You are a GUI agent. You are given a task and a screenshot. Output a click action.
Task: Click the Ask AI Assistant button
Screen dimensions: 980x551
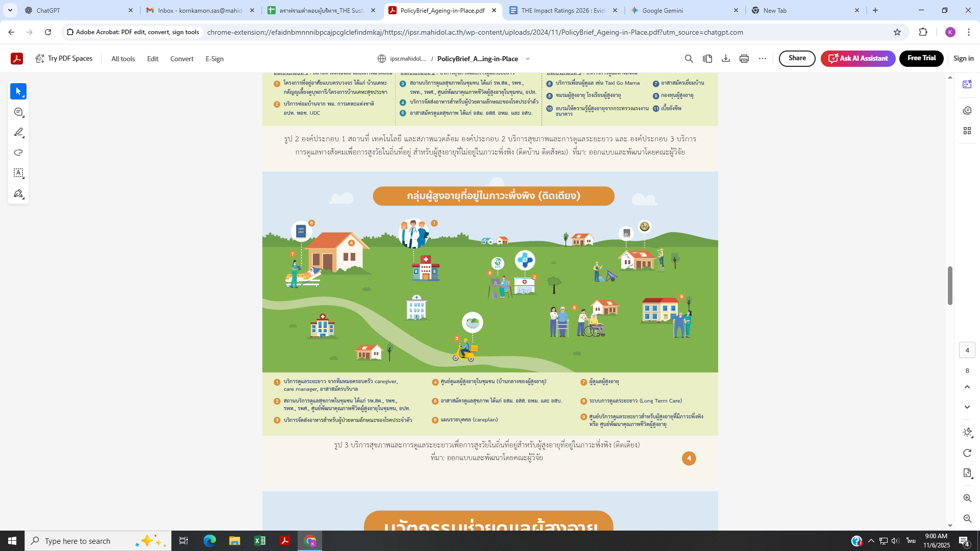pyautogui.click(x=857, y=58)
